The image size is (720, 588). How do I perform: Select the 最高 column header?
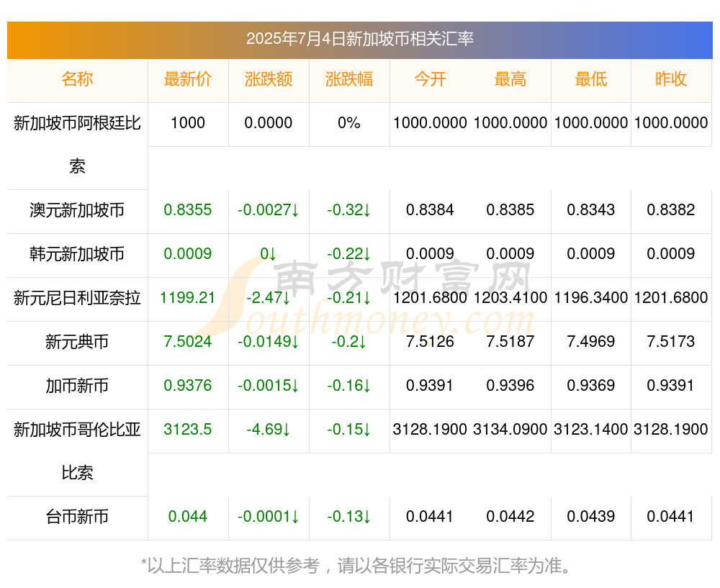coord(510,79)
